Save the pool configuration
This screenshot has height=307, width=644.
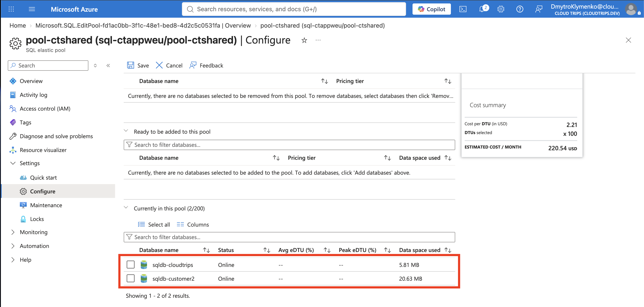pyautogui.click(x=138, y=66)
